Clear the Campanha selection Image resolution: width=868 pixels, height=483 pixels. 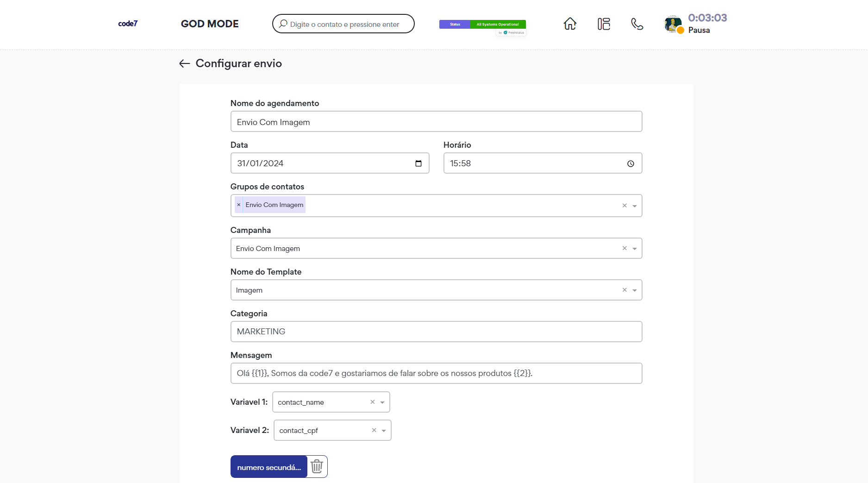click(624, 248)
